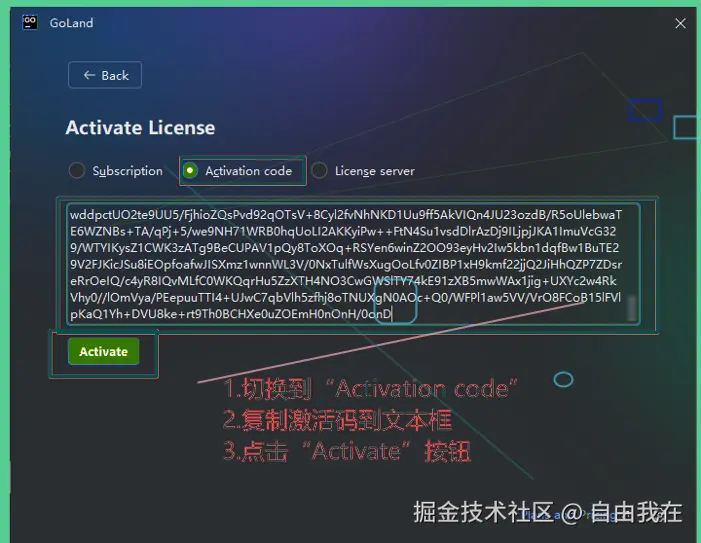The width and height of the screenshot is (701, 543).
Task: Click the GoLand logo icon in title bar
Action: point(30,22)
